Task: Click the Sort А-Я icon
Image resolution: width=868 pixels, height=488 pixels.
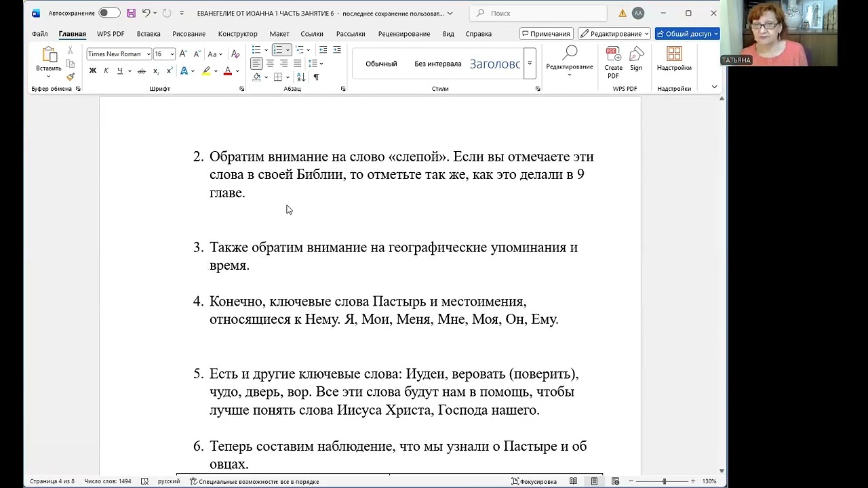Action: pos(301,77)
